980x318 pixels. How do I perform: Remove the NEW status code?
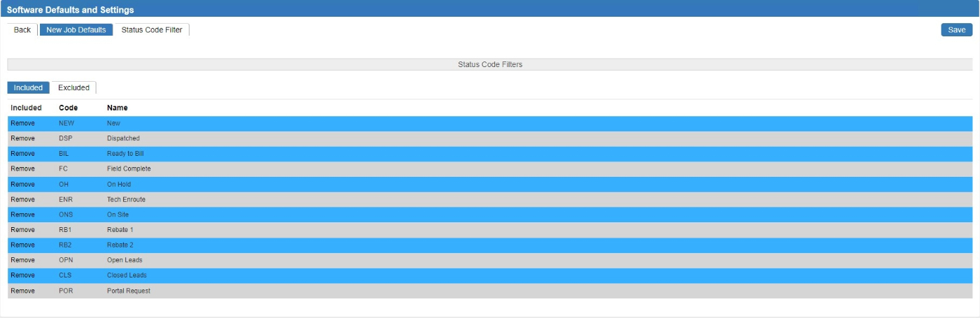[x=23, y=124]
